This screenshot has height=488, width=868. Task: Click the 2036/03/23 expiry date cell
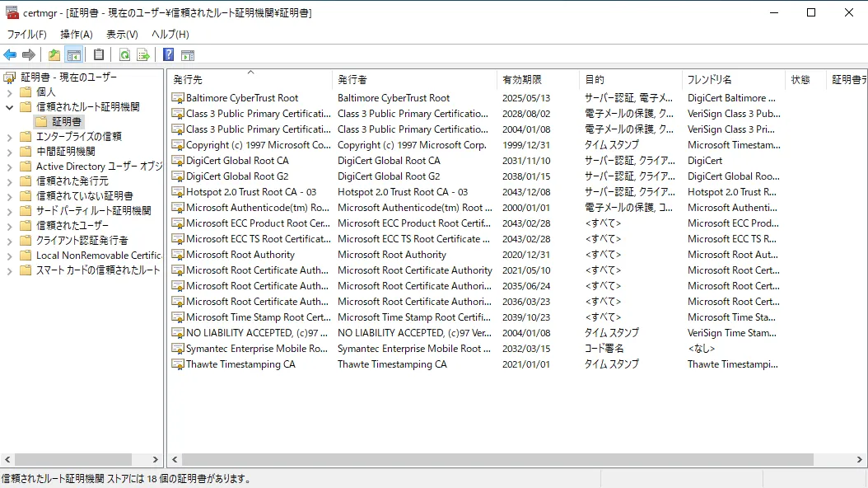[526, 302]
